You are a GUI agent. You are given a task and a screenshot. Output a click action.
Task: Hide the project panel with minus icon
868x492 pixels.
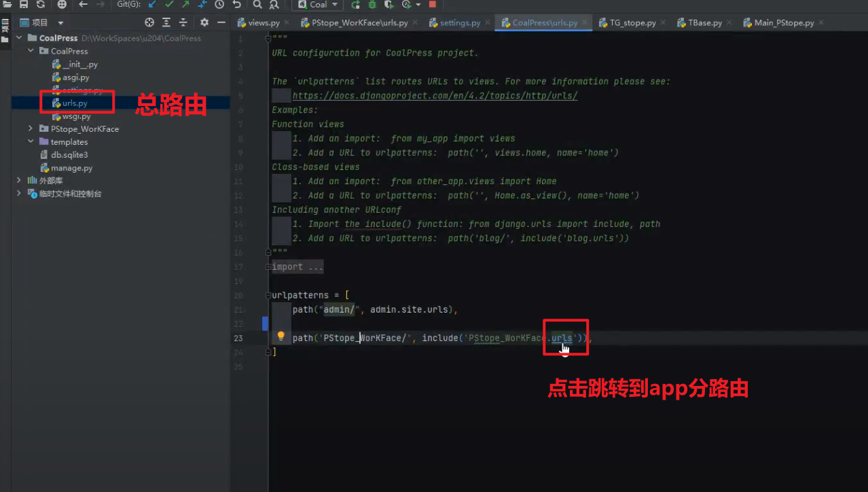[x=221, y=22]
